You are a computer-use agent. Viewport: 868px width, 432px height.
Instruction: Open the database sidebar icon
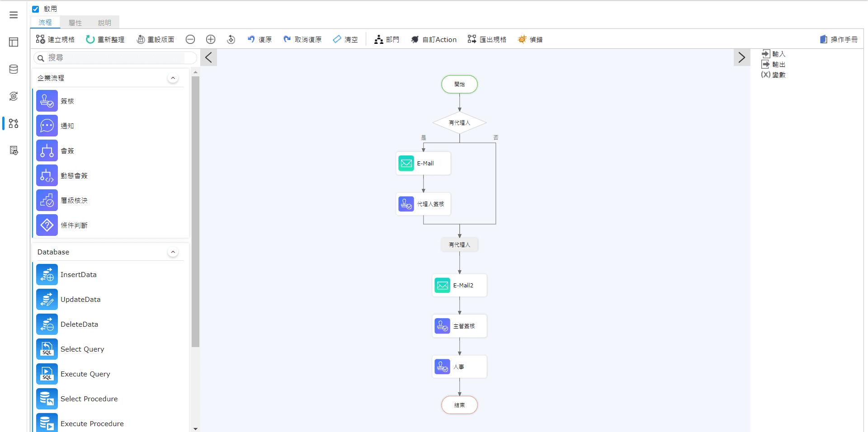pyautogui.click(x=14, y=69)
